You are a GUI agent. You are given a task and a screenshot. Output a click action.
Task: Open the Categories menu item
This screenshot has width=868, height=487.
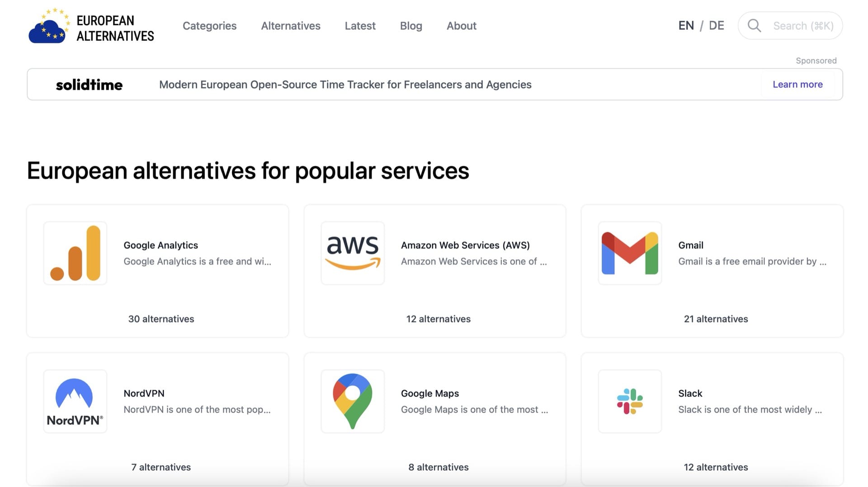(x=209, y=26)
